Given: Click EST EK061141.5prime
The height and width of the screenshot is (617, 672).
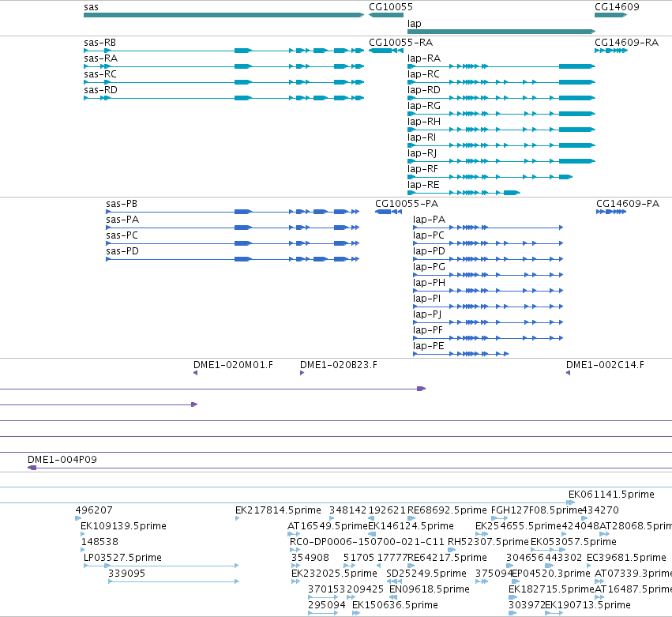Looking at the screenshot, I should tap(611, 495).
